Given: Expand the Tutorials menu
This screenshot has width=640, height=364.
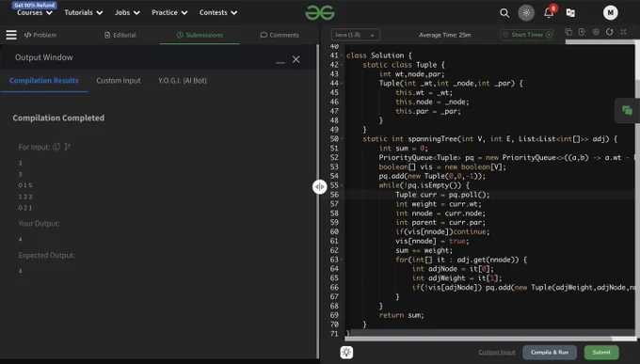Looking at the screenshot, I should click(83, 12).
